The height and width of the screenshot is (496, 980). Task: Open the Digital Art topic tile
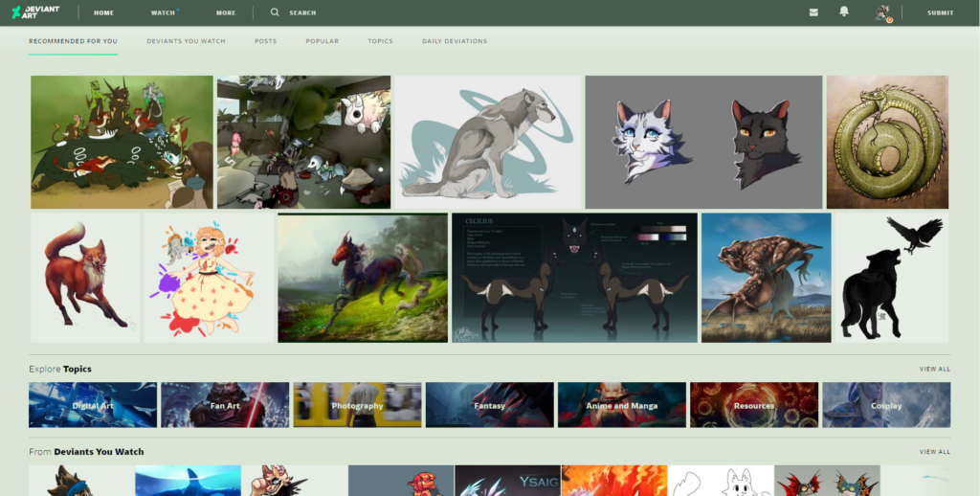coord(93,405)
